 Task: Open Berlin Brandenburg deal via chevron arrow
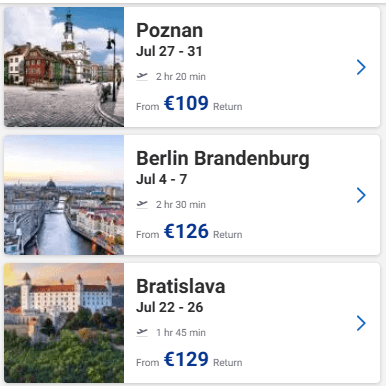361,195
